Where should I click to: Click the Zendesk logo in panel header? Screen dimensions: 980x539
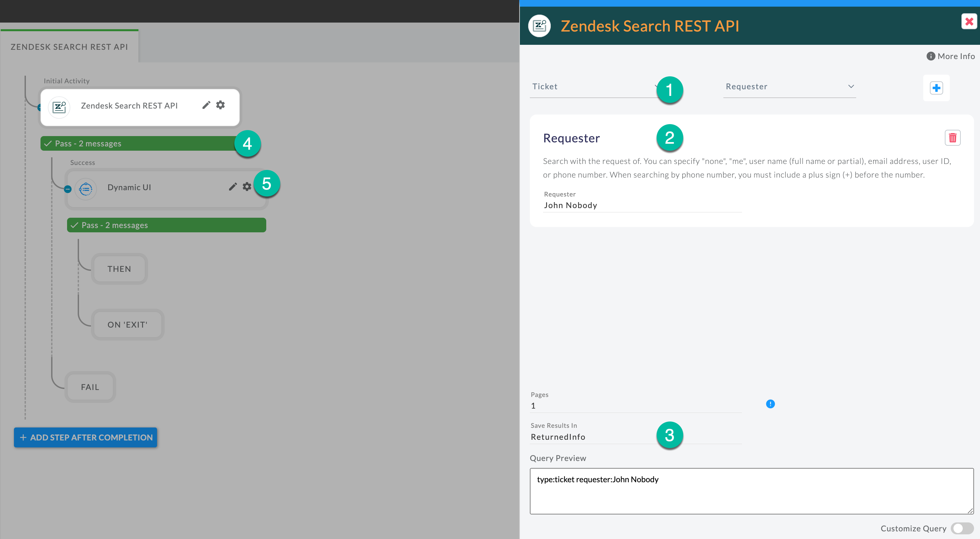[539, 26]
